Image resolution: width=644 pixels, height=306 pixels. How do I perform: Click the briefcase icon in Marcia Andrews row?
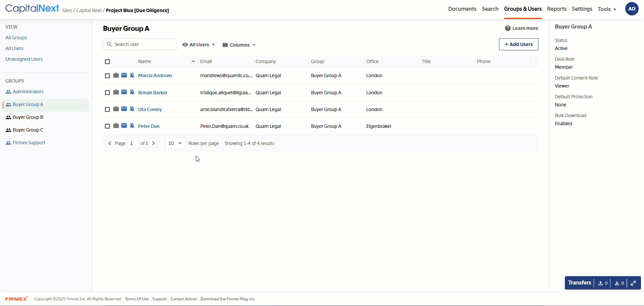116,75
